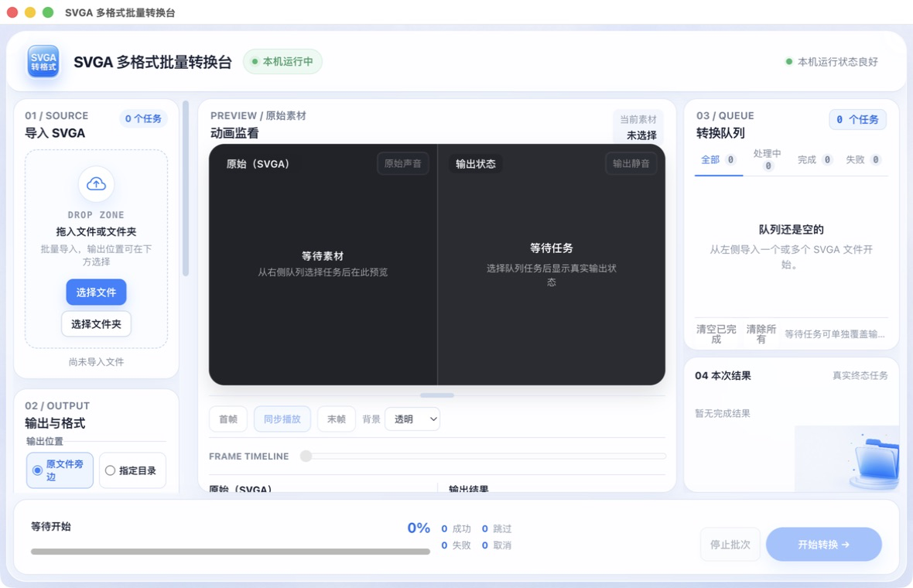
Task: Open the 背景 透明 background dropdown
Action: [412, 419]
